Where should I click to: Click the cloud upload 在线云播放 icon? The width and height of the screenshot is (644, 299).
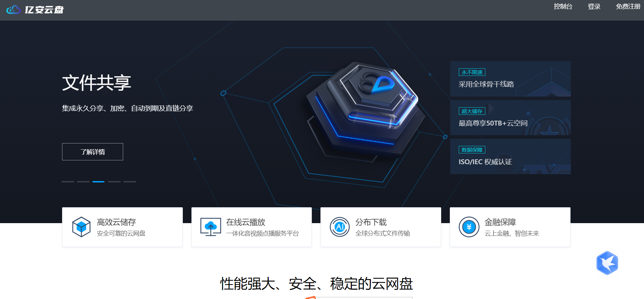pyautogui.click(x=211, y=227)
